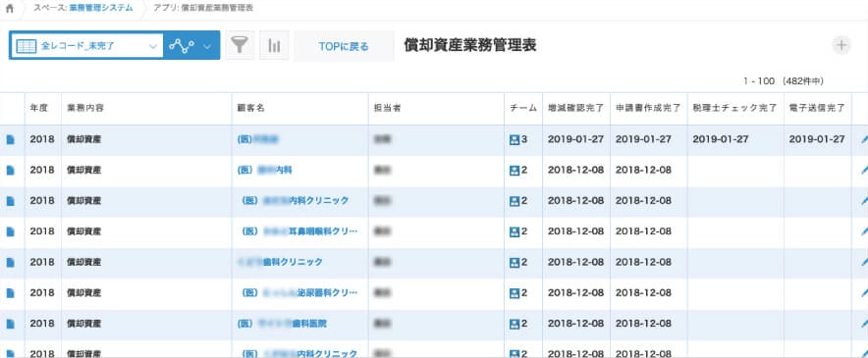Click the 増減確認完了 column header
The image size is (868, 358).
click(575, 109)
